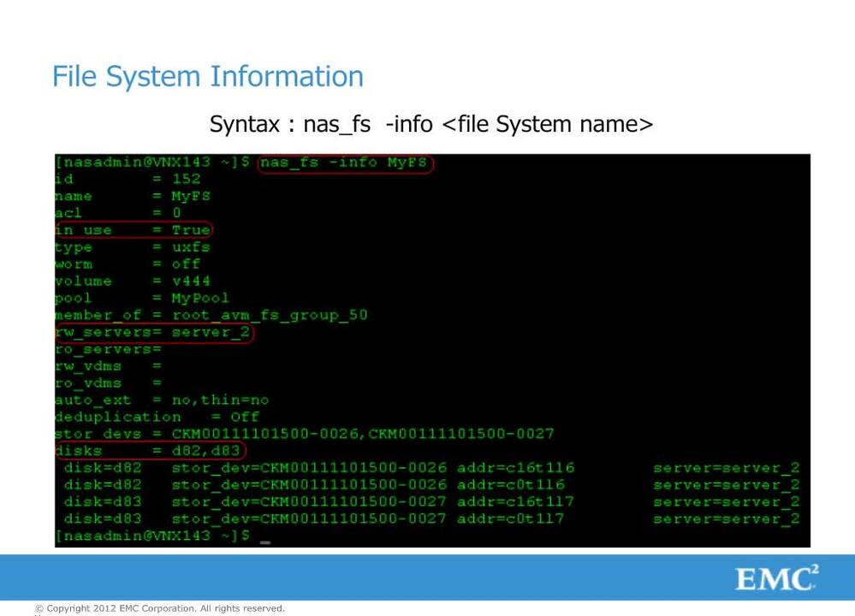Image resolution: width=855 pixels, height=616 pixels.
Task: Click the circled disks = d82,d83 line
Action: click(150, 451)
